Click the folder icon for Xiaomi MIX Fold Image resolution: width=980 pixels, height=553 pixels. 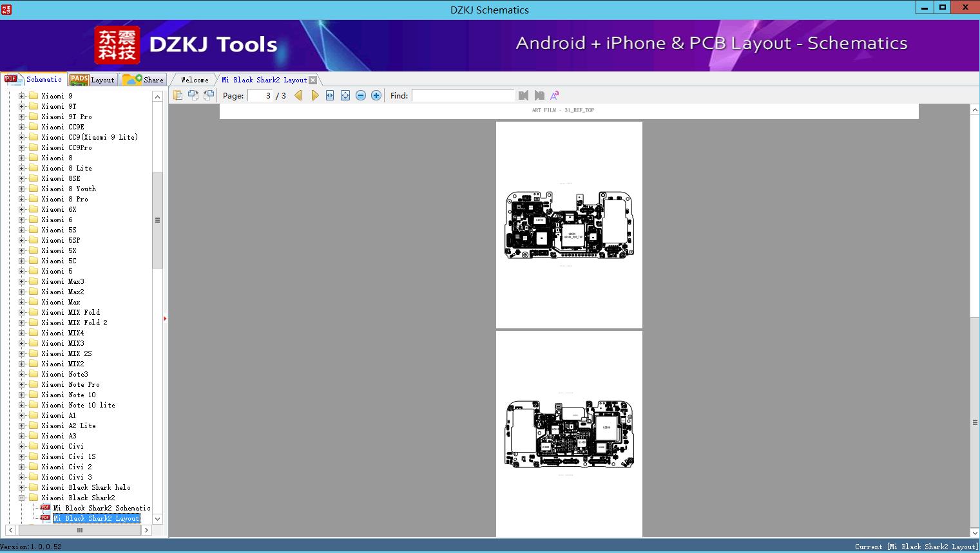(34, 312)
